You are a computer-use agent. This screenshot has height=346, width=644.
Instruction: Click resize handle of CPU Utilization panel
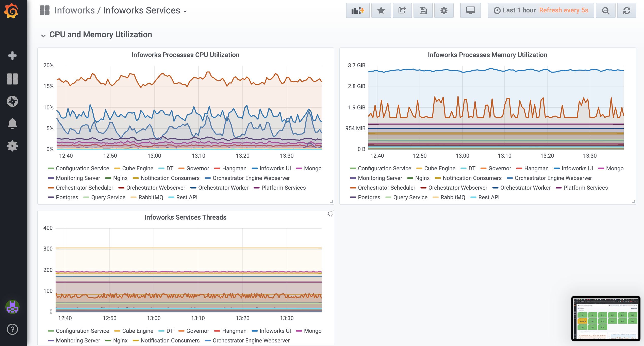click(331, 202)
